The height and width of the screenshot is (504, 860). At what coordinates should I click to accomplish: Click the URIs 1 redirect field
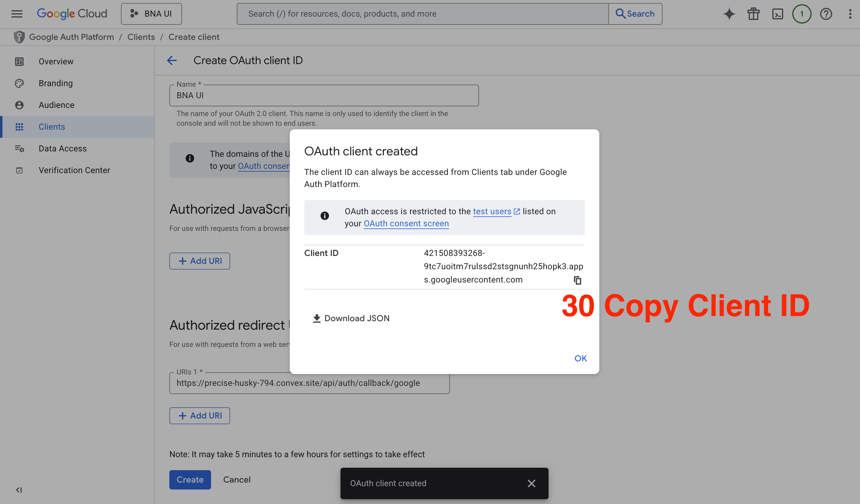(310, 383)
